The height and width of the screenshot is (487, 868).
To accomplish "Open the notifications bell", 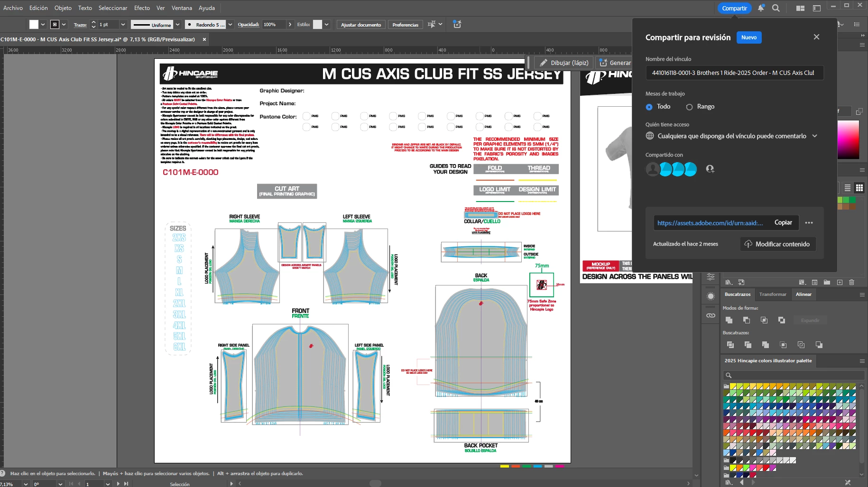I will tap(761, 8).
